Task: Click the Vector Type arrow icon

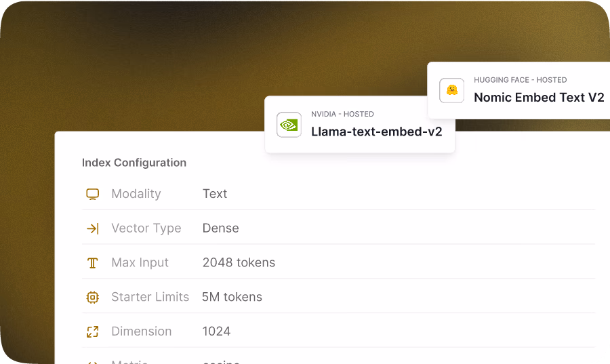Action: tap(93, 228)
